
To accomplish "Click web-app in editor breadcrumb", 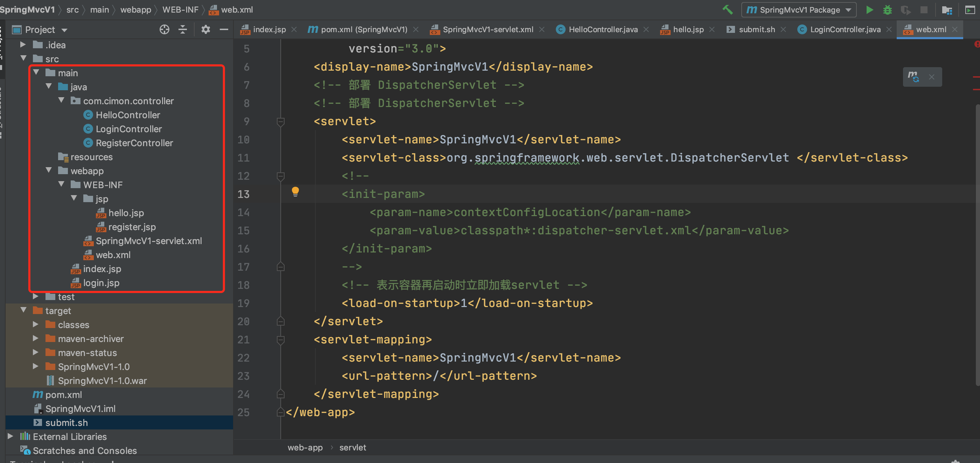I will click(305, 447).
